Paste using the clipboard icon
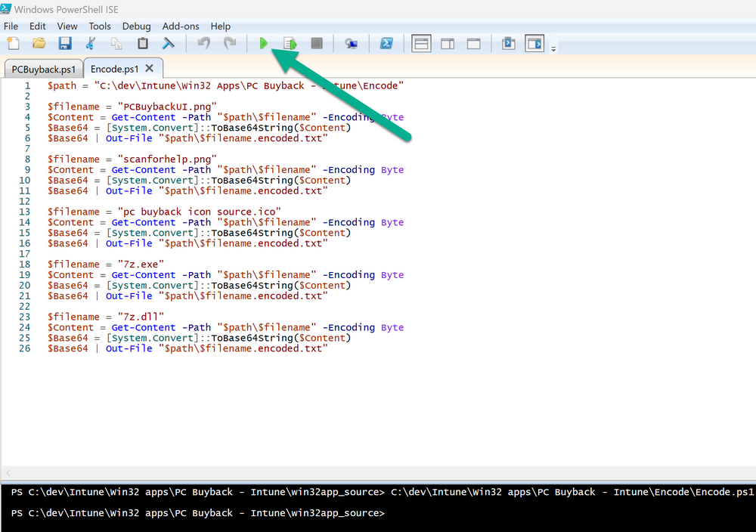 coord(143,43)
